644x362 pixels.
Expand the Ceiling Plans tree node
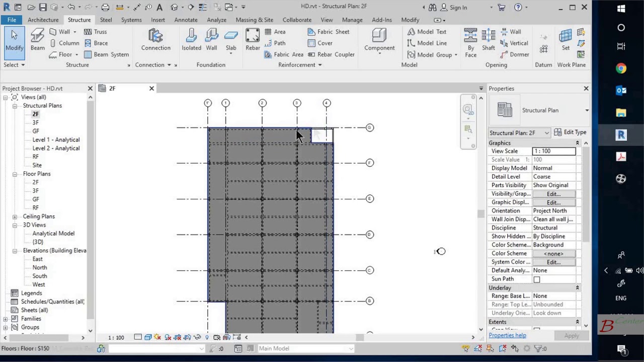[15, 217]
